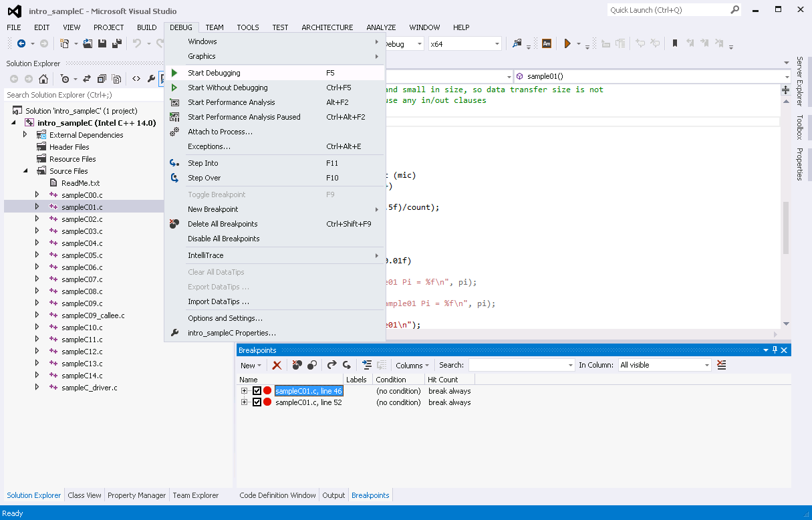Click Delete All Breakpoints icon in Breakpoints toolbar
This screenshot has width=812, height=520.
(297, 365)
